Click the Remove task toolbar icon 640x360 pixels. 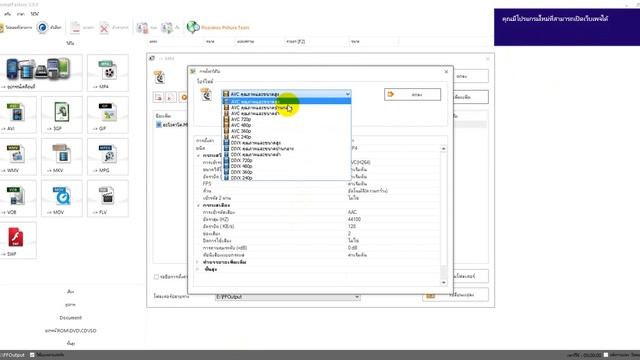[75, 27]
